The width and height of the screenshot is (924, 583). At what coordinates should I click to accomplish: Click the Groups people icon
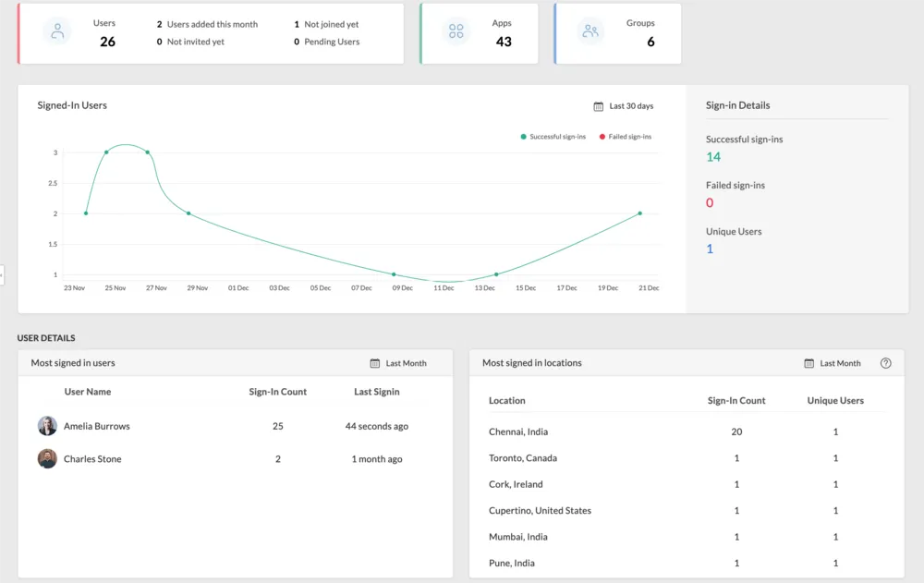pyautogui.click(x=590, y=31)
